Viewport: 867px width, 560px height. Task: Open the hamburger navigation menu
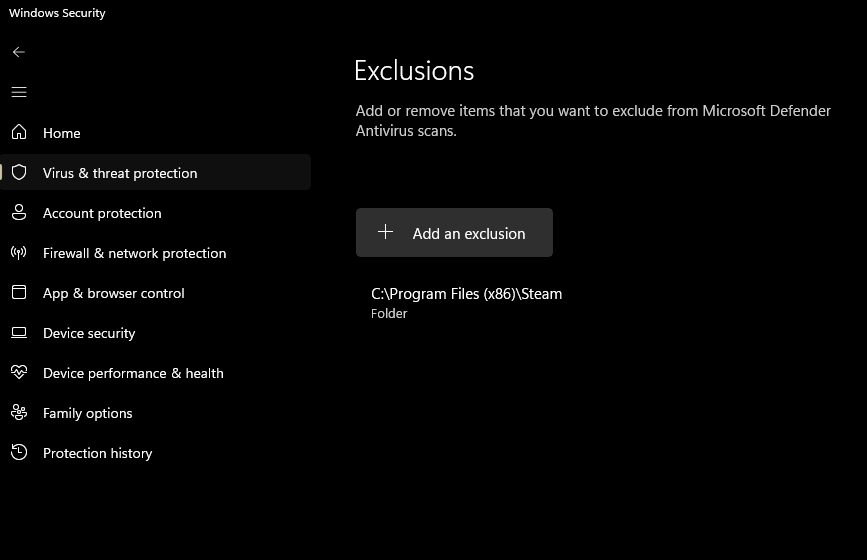[x=18, y=92]
